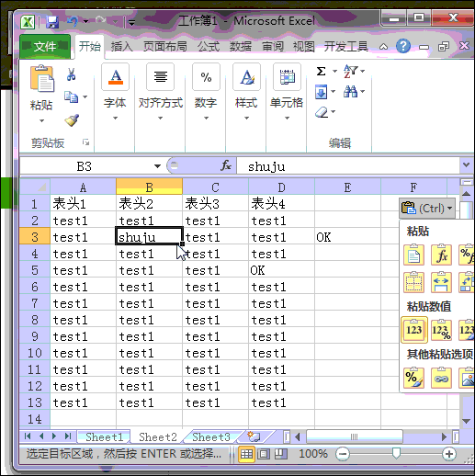Switch to the Formulas ribbon tab

pyautogui.click(x=209, y=47)
